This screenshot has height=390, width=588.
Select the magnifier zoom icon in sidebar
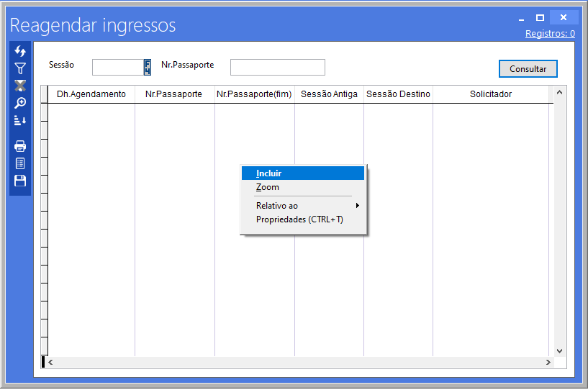[x=20, y=103]
